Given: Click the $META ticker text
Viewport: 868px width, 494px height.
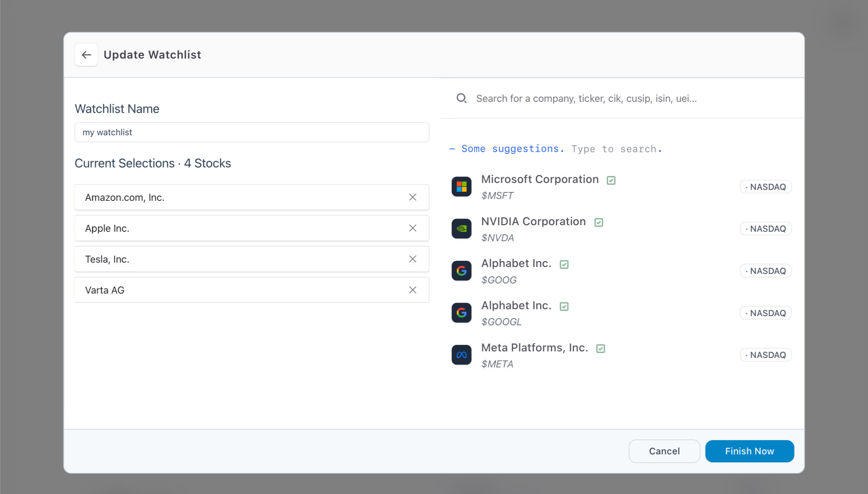Looking at the screenshot, I should click(497, 364).
